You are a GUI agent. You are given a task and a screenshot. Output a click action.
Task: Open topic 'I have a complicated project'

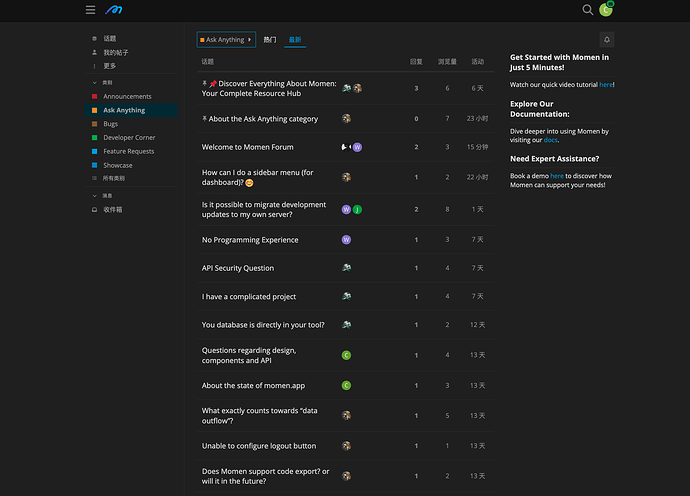coord(249,297)
